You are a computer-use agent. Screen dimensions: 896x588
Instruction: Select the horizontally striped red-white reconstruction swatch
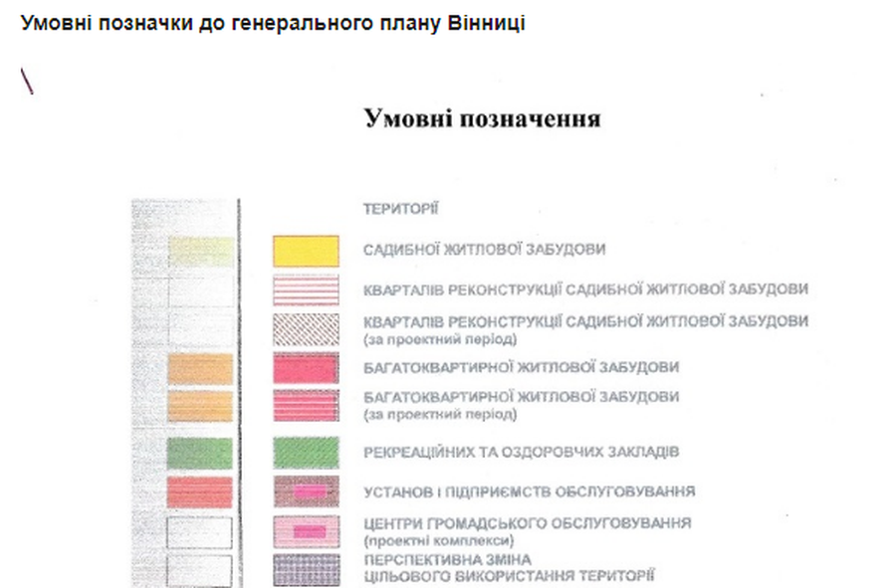tap(306, 290)
